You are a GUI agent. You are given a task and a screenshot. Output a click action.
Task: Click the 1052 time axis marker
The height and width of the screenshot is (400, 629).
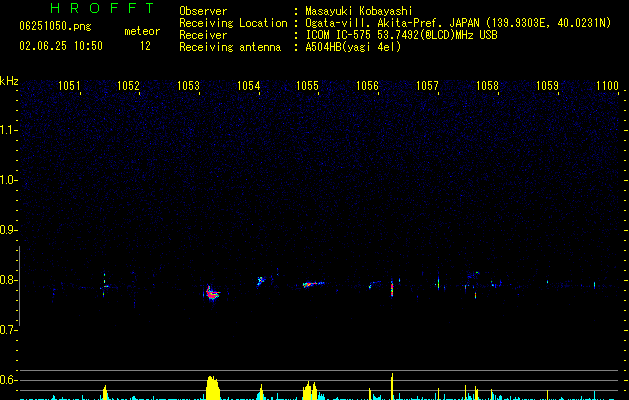(x=128, y=85)
